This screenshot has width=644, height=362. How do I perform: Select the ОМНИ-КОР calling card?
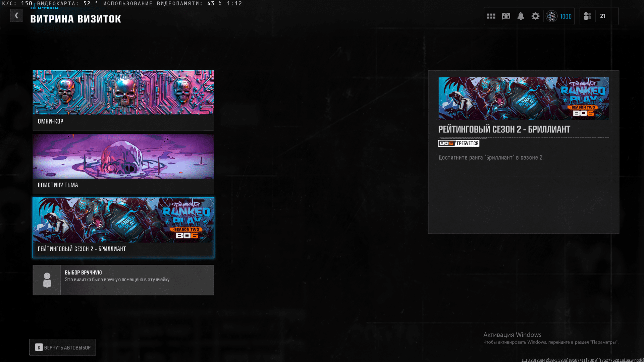click(x=123, y=93)
